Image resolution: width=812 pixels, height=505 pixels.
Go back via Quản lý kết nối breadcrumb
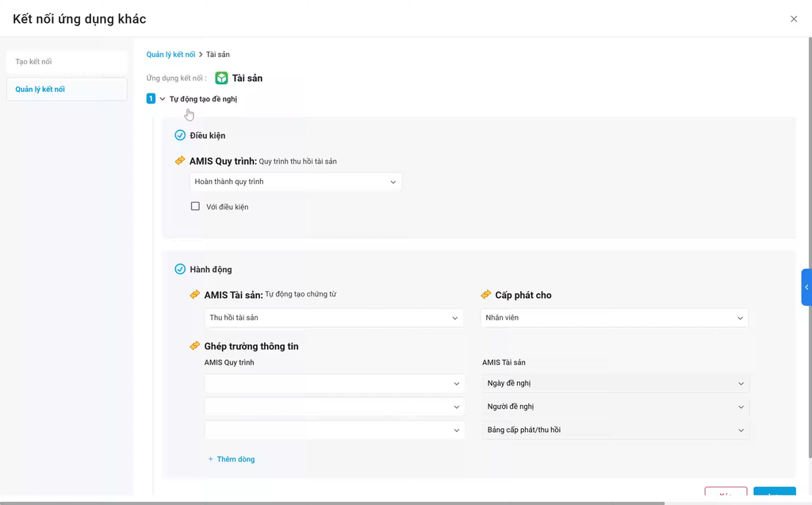point(170,55)
